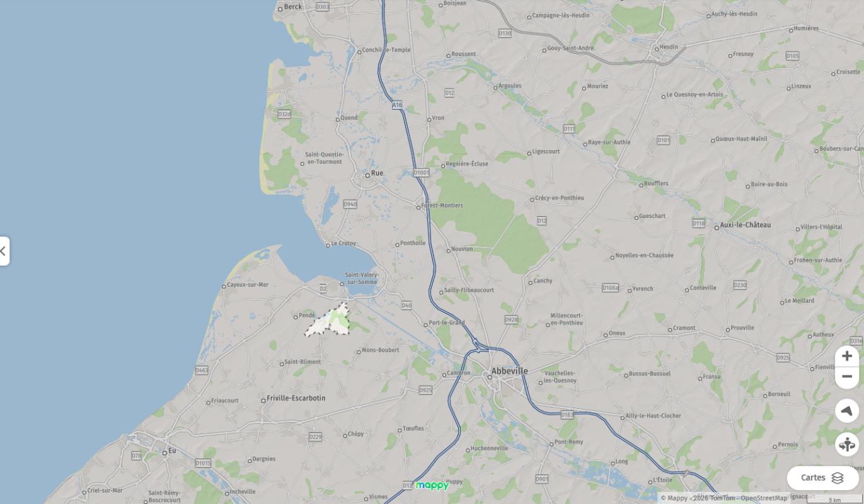864x504 pixels.
Task: Select the Rue town marker
Action: [368, 175]
